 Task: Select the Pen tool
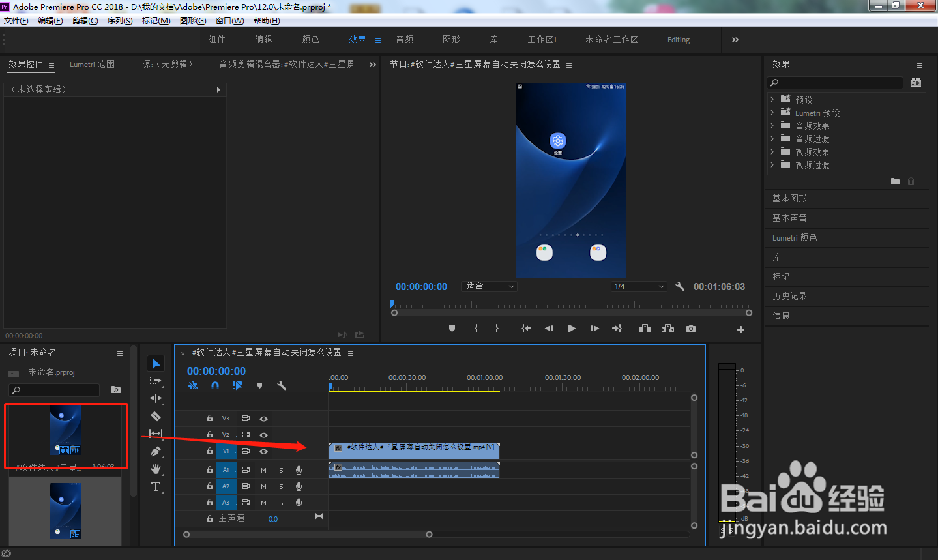[x=155, y=451]
